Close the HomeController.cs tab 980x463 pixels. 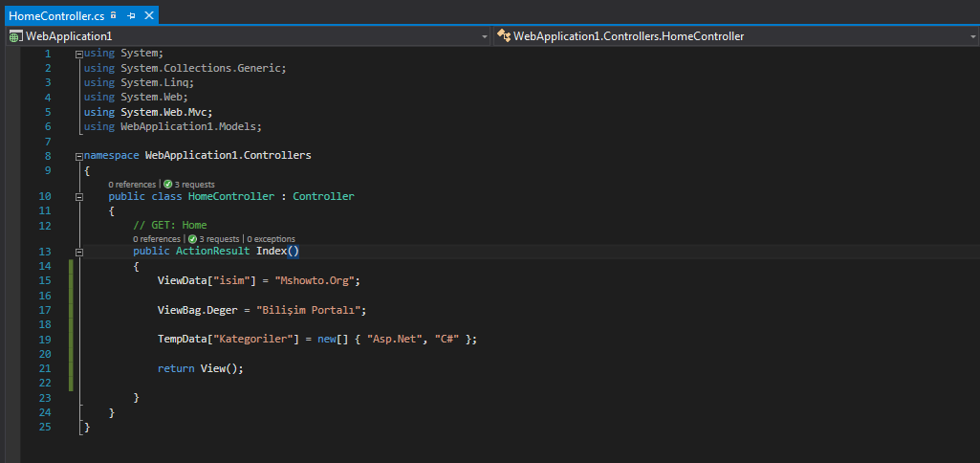pyautogui.click(x=149, y=15)
